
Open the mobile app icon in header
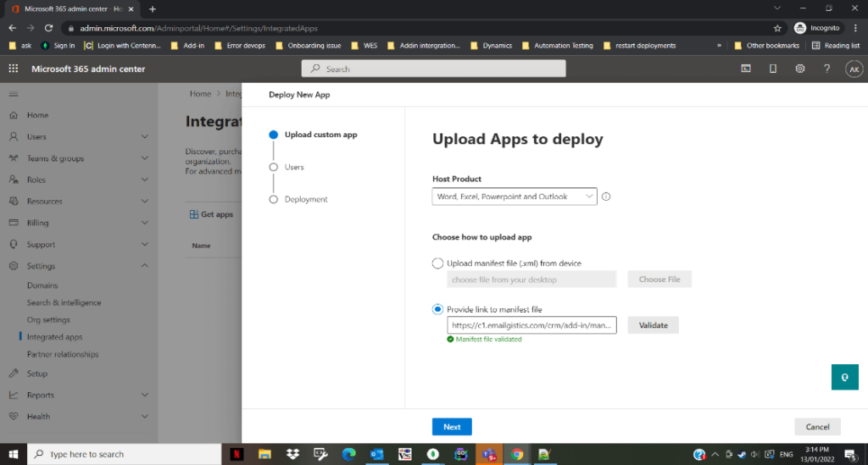(x=773, y=69)
